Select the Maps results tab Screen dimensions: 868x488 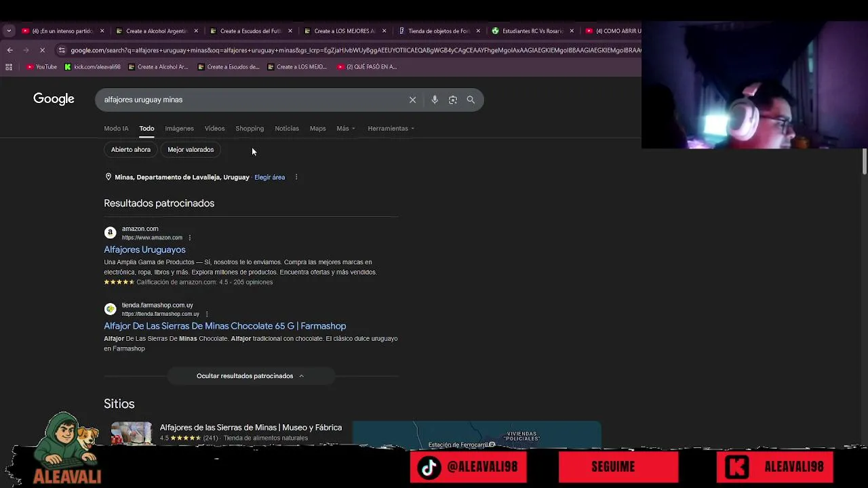tap(317, 128)
